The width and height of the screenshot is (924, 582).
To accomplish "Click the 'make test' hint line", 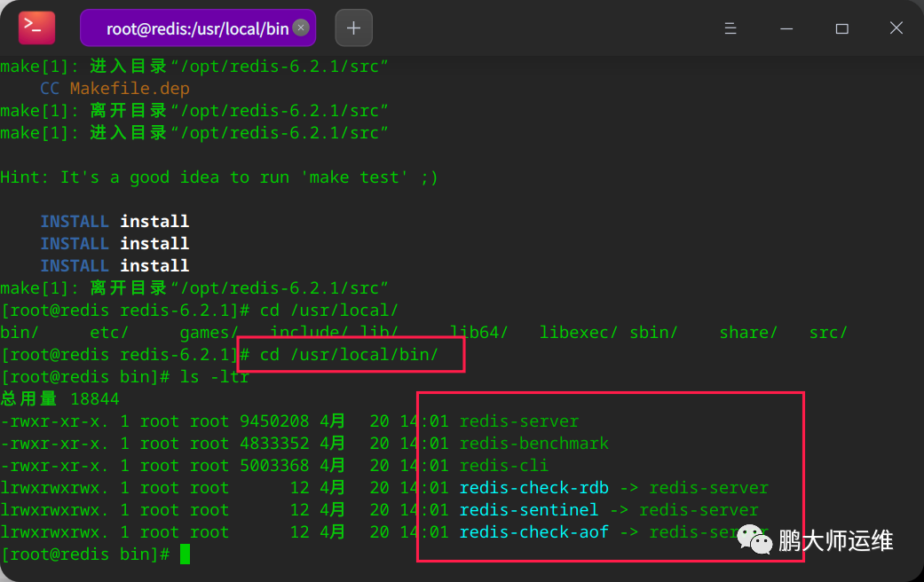I will point(219,177).
